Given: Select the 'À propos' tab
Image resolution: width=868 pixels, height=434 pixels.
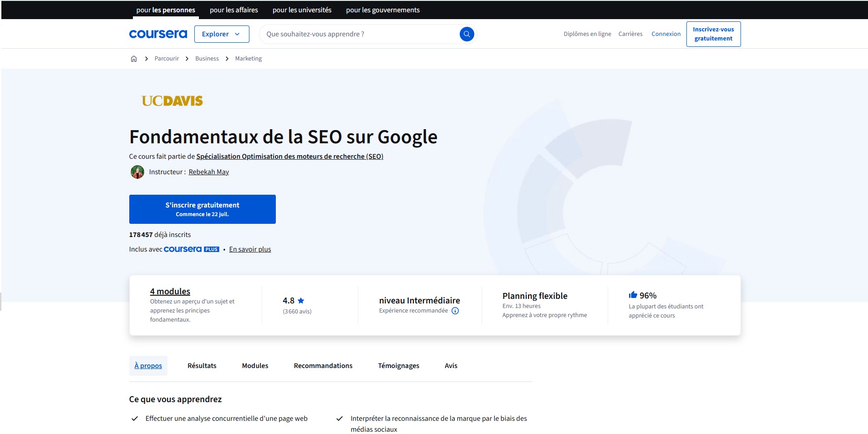Looking at the screenshot, I should 148,366.
